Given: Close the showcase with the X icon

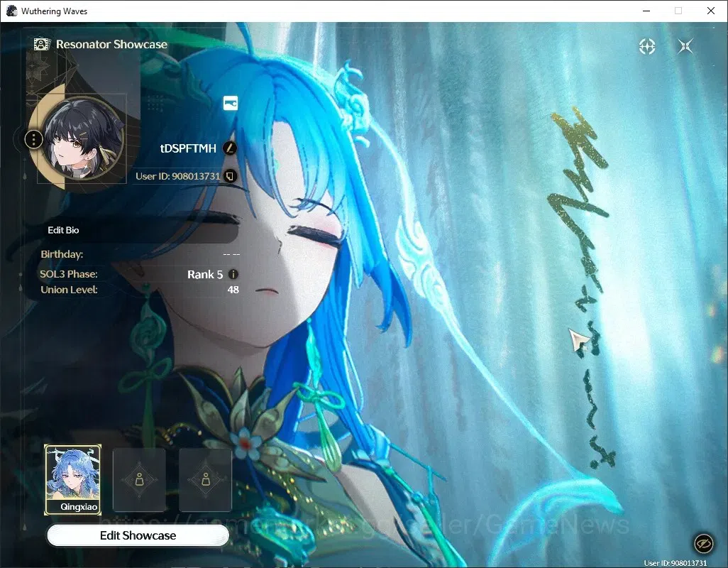Looking at the screenshot, I should pyautogui.click(x=685, y=46).
